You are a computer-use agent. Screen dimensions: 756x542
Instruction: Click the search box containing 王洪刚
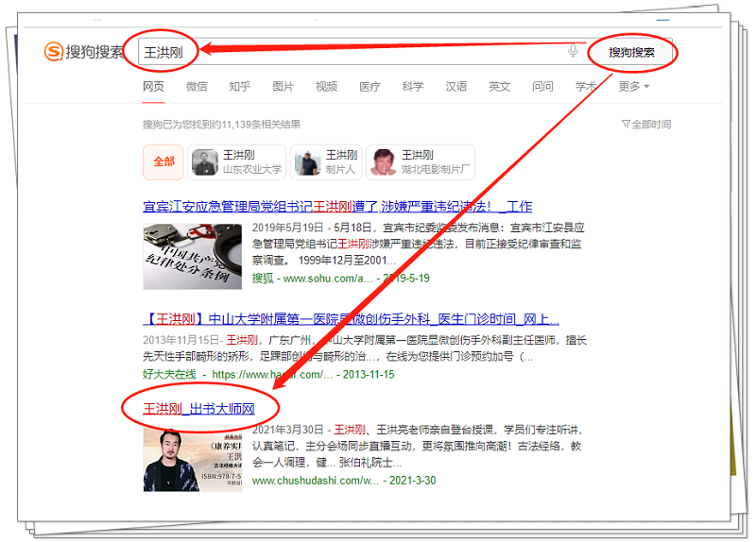359,51
